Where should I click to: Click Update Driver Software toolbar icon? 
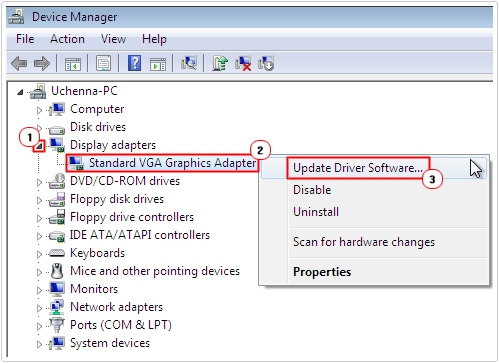coord(220,63)
